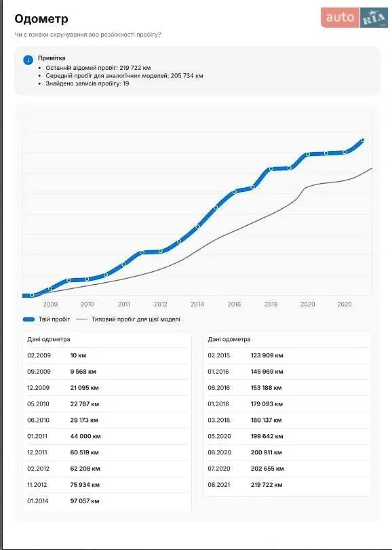Viewport: 392px width, 550px height.
Task: Click the auto RIA logo
Action: coord(354,17)
